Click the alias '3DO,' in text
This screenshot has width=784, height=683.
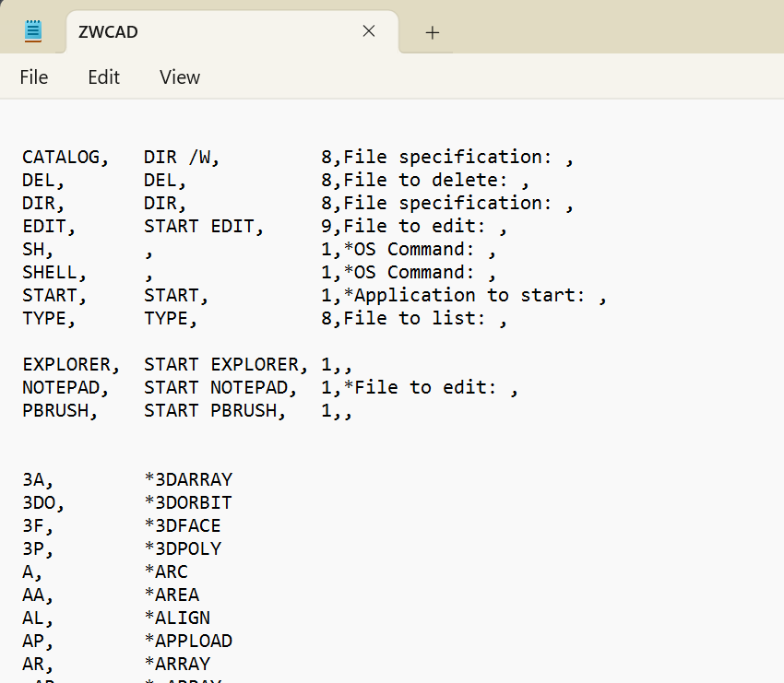click(43, 502)
